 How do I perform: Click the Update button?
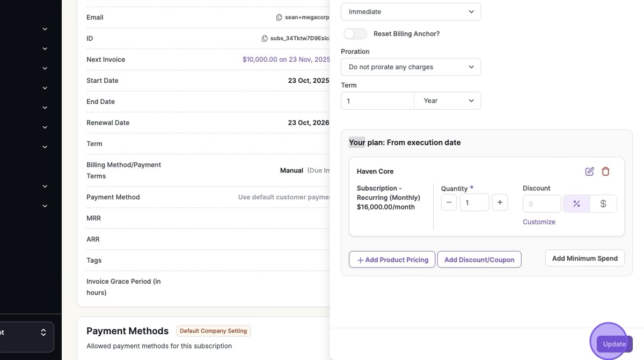614,344
